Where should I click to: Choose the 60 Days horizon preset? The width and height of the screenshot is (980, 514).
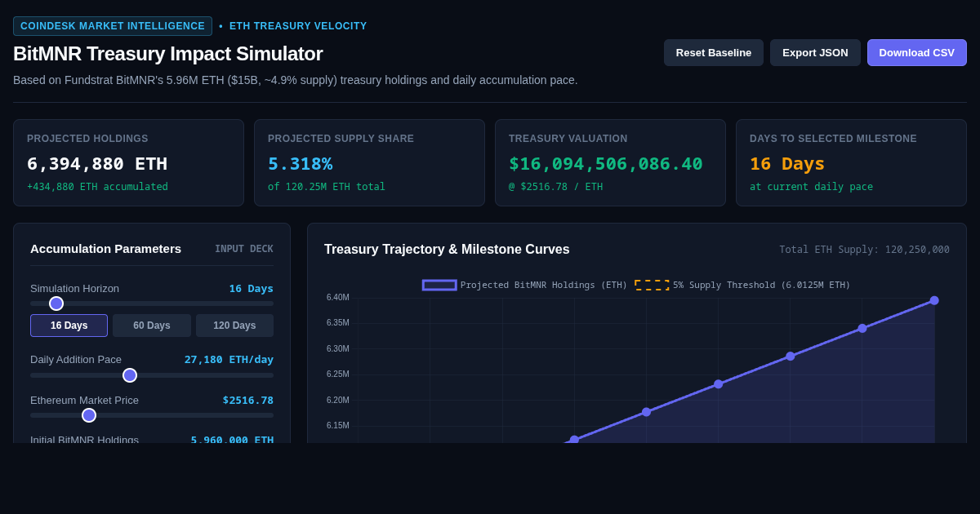[x=152, y=326]
